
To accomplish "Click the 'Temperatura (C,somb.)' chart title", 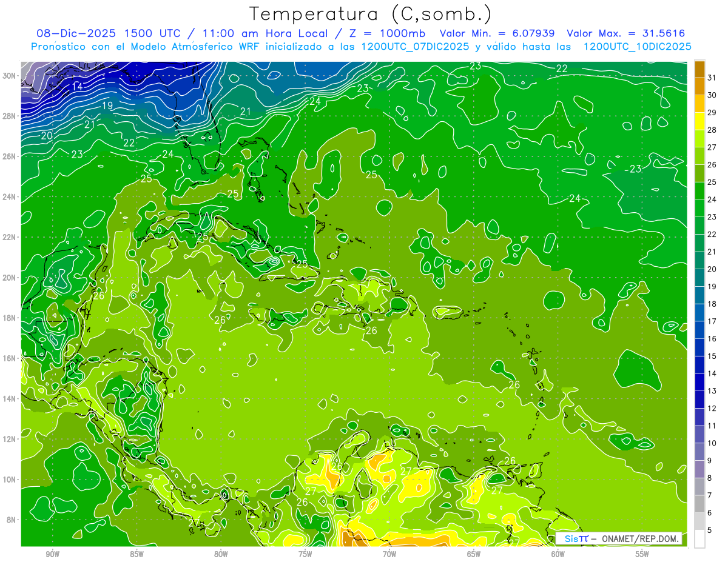I will 371,14.
